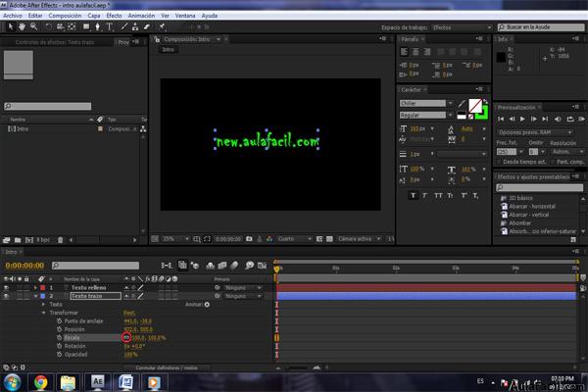
Task: Toggle Punto de anclaje stopwatch
Action: [59, 321]
